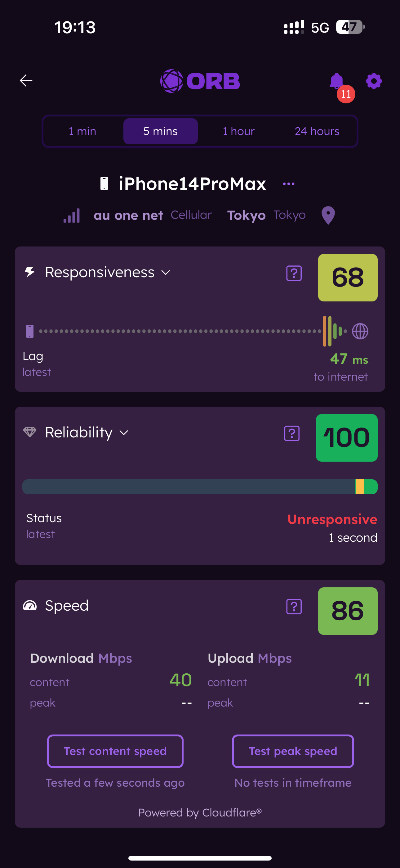Tap the Reliability status timeline bar
Image resolution: width=400 pixels, height=868 pixels.
[x=200, y=486]
